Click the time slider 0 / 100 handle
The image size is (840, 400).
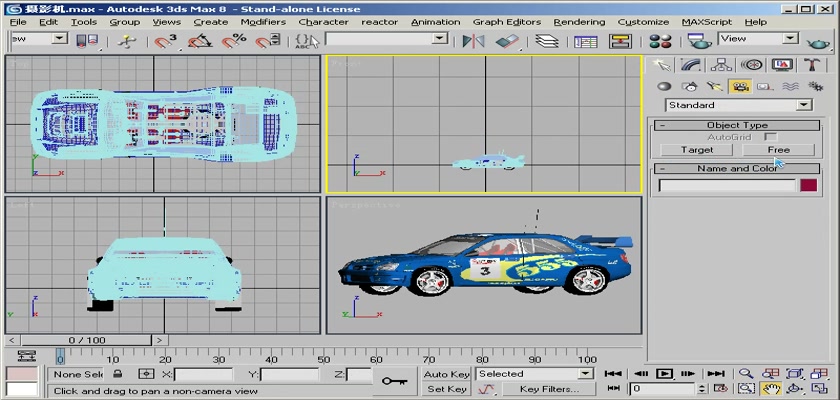pyautogui.click(x=87, y=340)
